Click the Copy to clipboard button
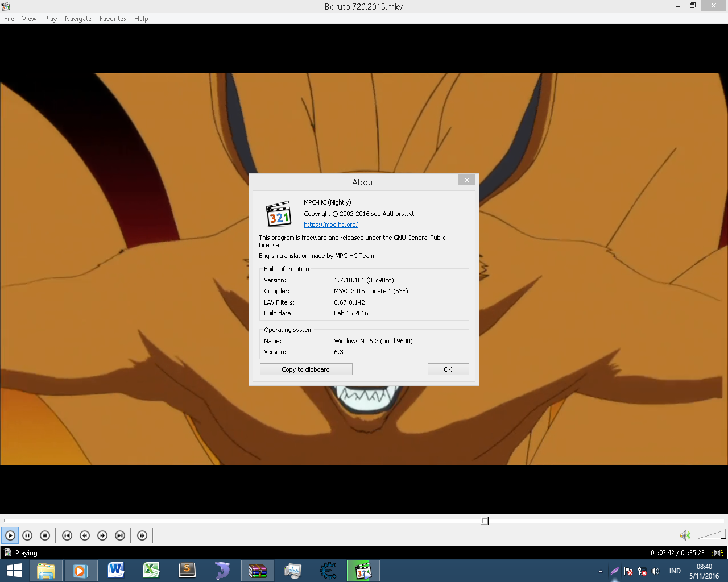Screen dimensions: 728x582 [306, 369]
